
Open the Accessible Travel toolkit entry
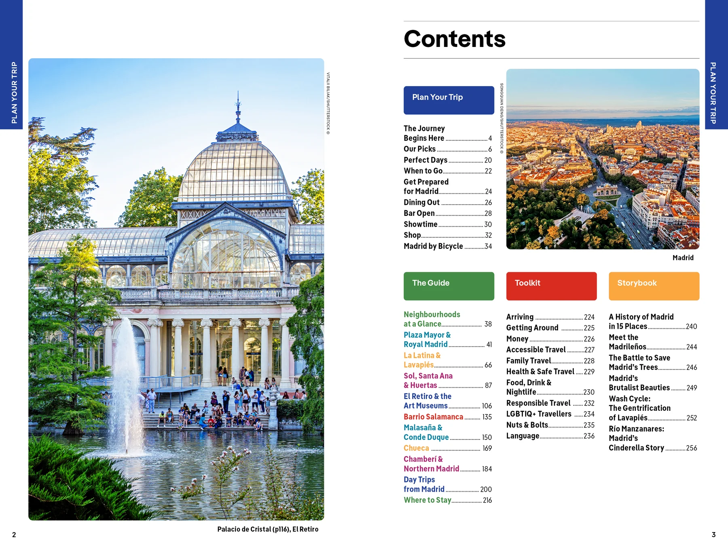(535, 349)
